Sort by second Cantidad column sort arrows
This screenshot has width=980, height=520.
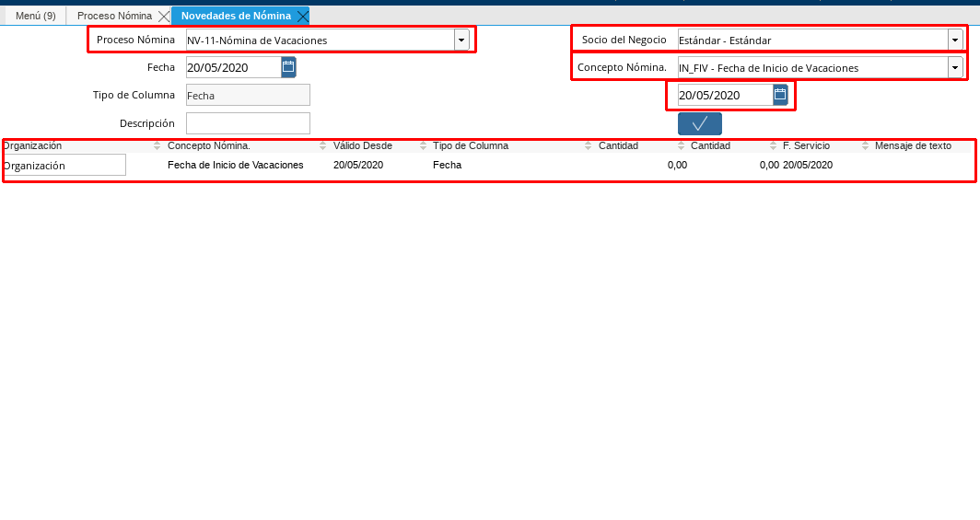773,145
